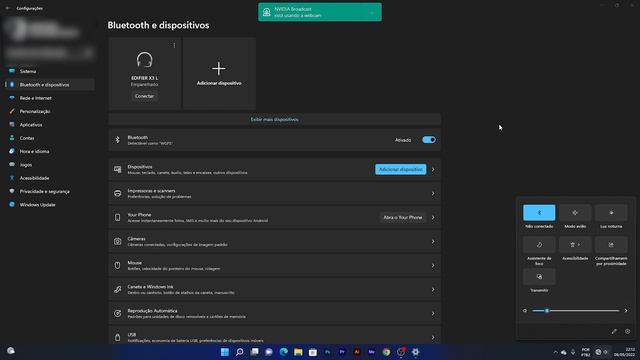Image resolution: width=640 pixels, height=360 pixels.
Task: Click the Câmeras camera icon
Action: (x=118, y=242)
